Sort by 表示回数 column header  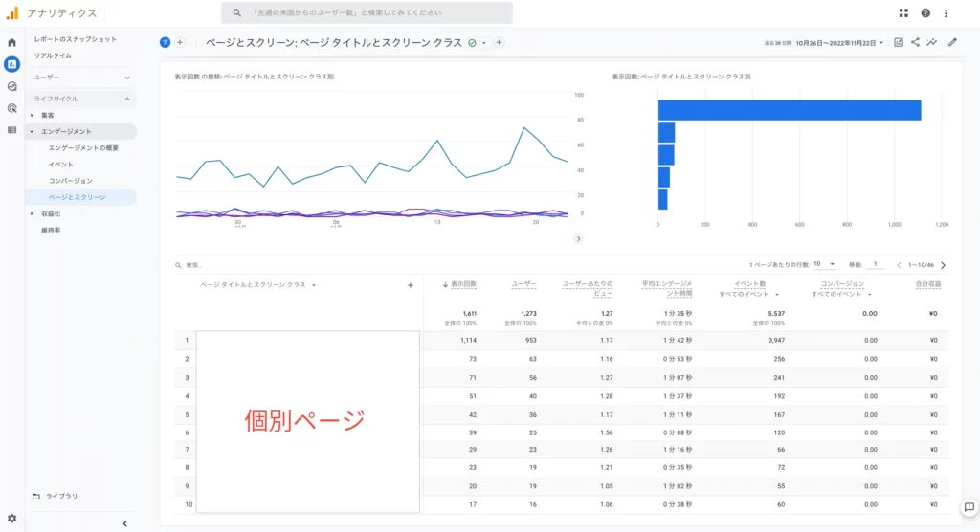click(x=463, y=284)
